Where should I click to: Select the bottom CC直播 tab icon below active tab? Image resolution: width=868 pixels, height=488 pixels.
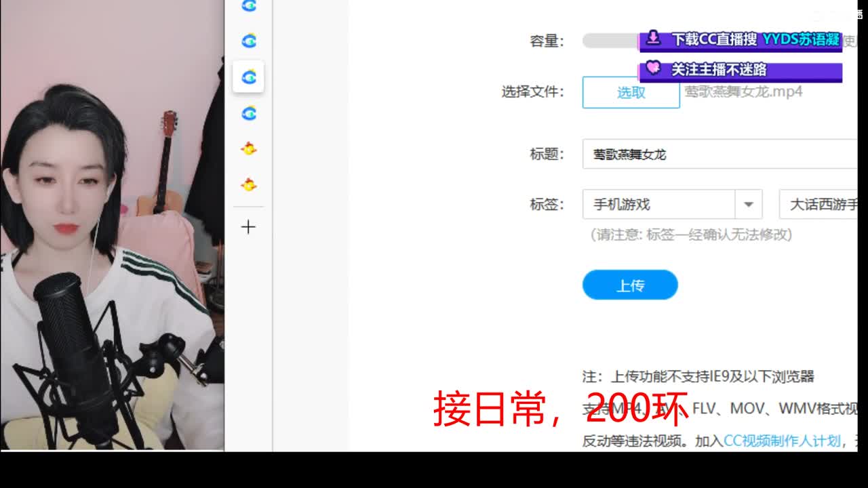[x=248, y=114]
